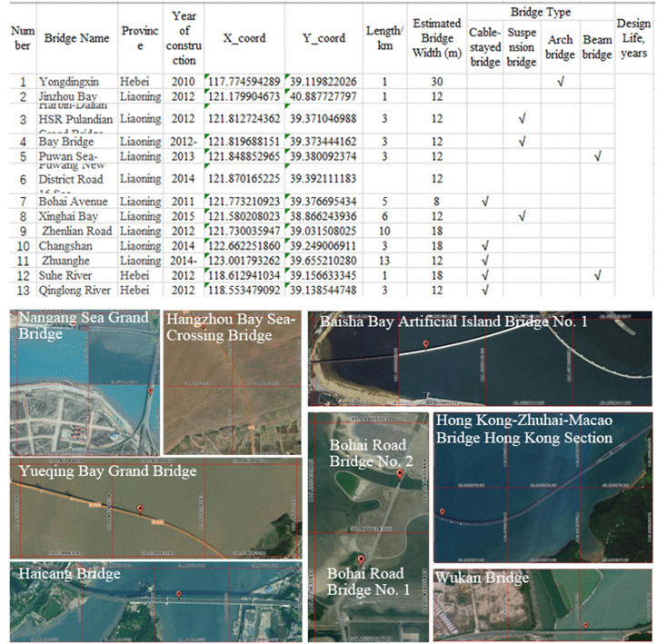Open the Hangzhou Bay Sea-Crossing Bridge thumbnail

(232, 382)
